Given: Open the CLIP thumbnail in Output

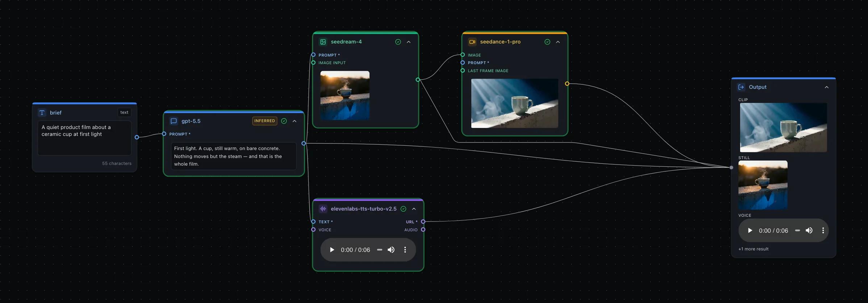Looking at the screenshot, I should [783, 128].
